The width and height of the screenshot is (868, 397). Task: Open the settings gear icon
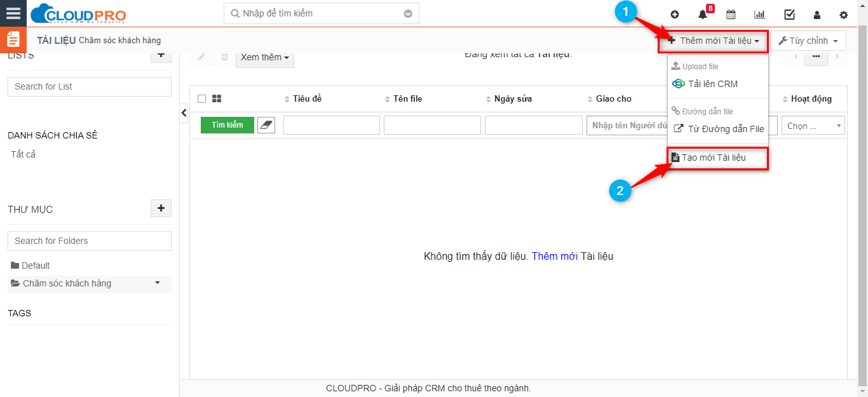tap(843, 15)
